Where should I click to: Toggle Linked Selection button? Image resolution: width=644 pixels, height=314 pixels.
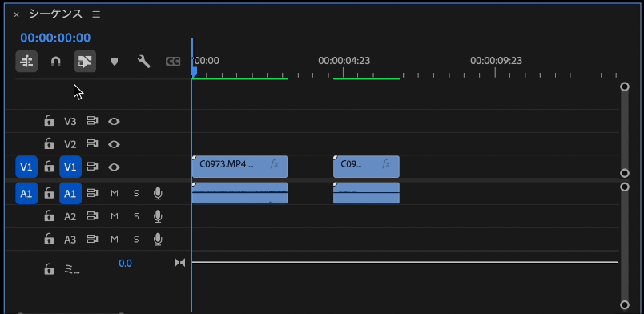[x=85, y=62]
